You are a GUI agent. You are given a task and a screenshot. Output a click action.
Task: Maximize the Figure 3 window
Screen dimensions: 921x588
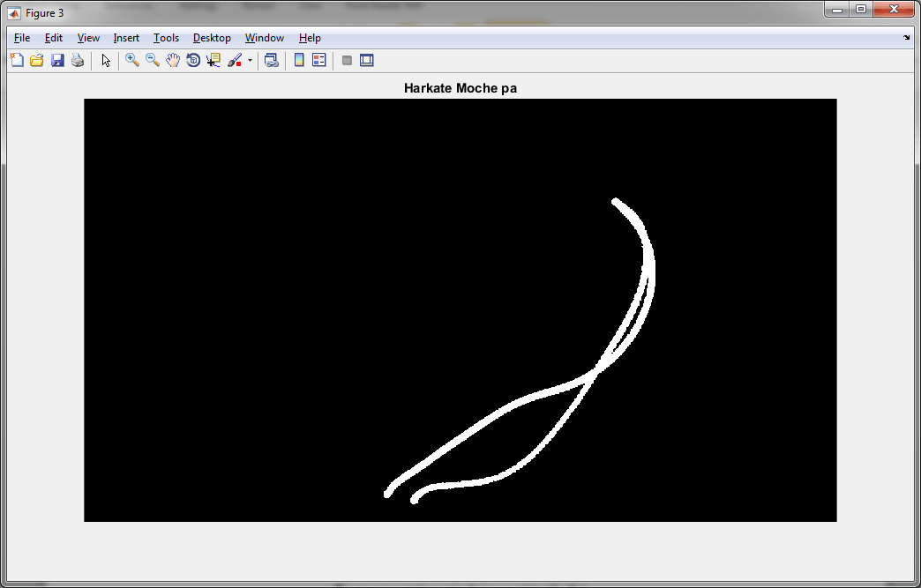[861, 10]
